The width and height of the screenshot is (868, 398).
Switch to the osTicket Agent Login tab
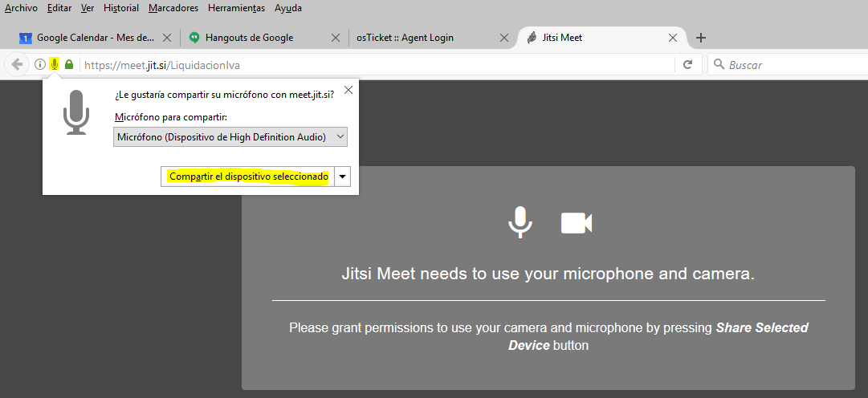pos(432,38)
